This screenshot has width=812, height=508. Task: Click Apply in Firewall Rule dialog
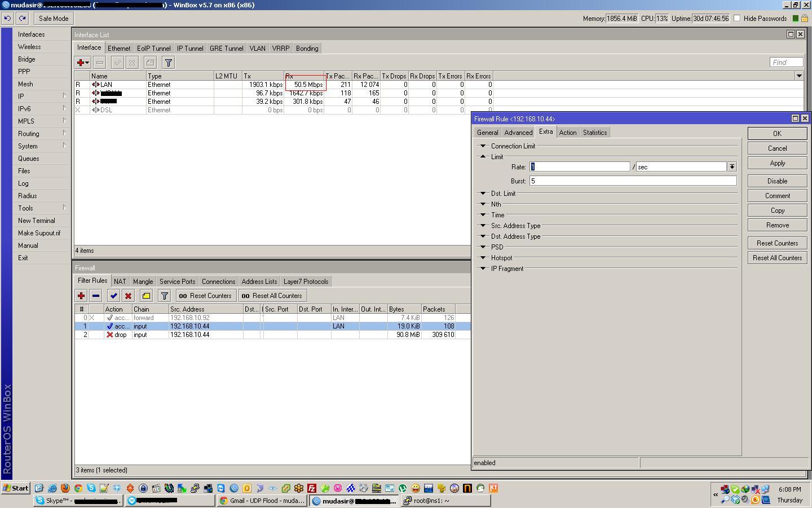click(x=777, y=163)
